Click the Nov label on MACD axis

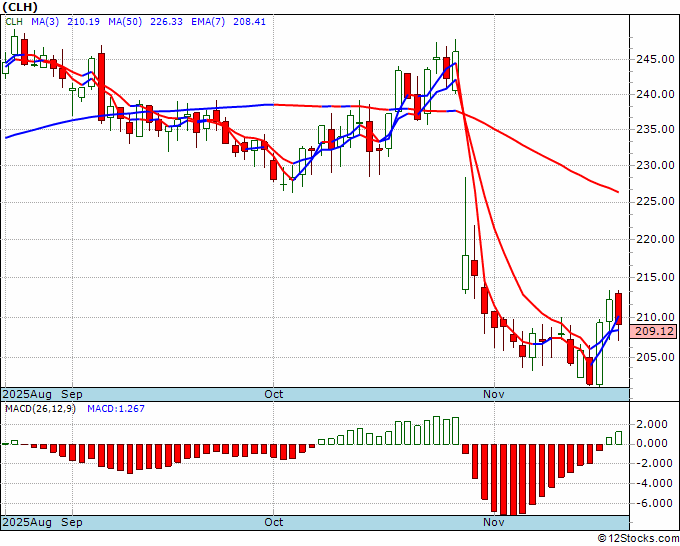click(494, 522)
